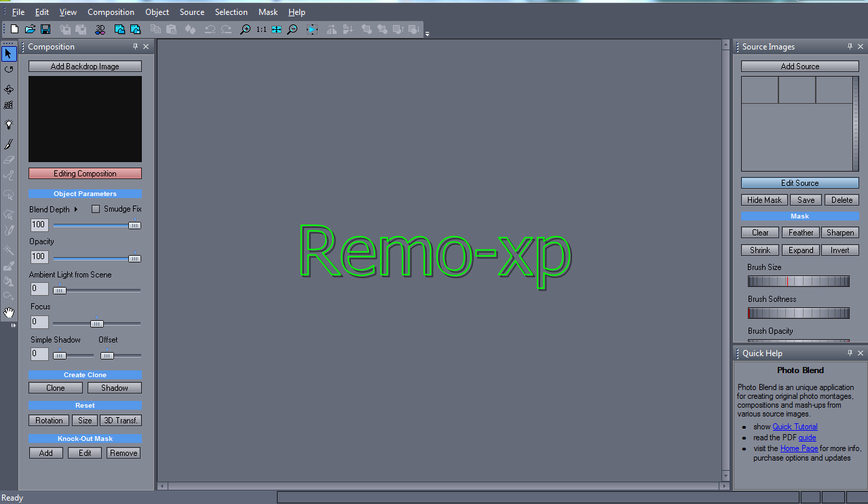Create a new composition with the New icon
Screen dimensions: 868x504
pyautogui.click(x=14, y=29)
